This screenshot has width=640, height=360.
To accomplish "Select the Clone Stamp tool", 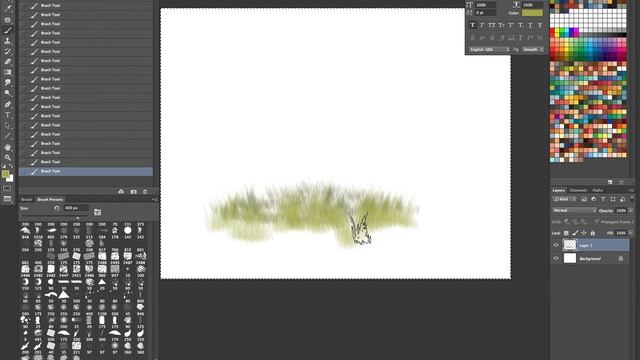I will click(x=7, y=41).
